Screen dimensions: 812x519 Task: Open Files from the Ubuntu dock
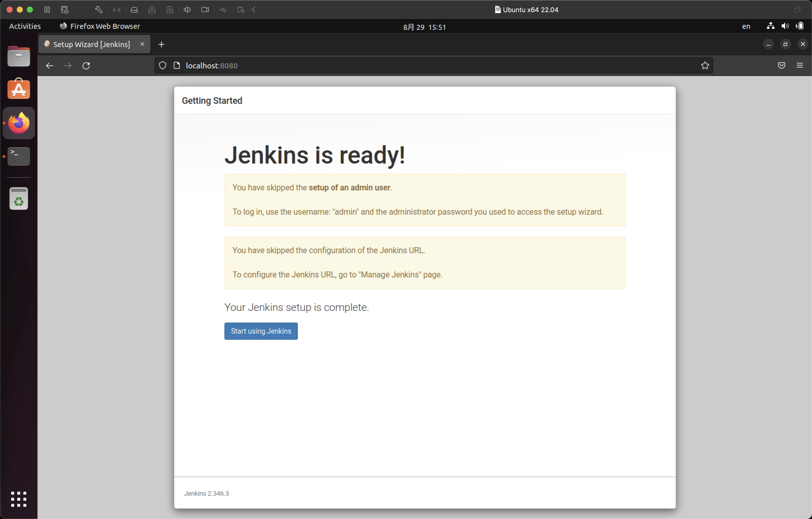18,56
